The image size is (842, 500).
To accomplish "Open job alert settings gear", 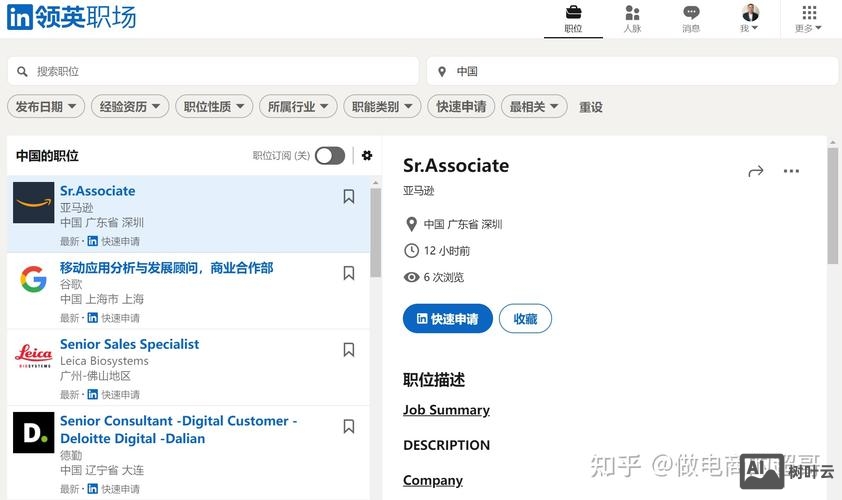I will click(367, 156).
